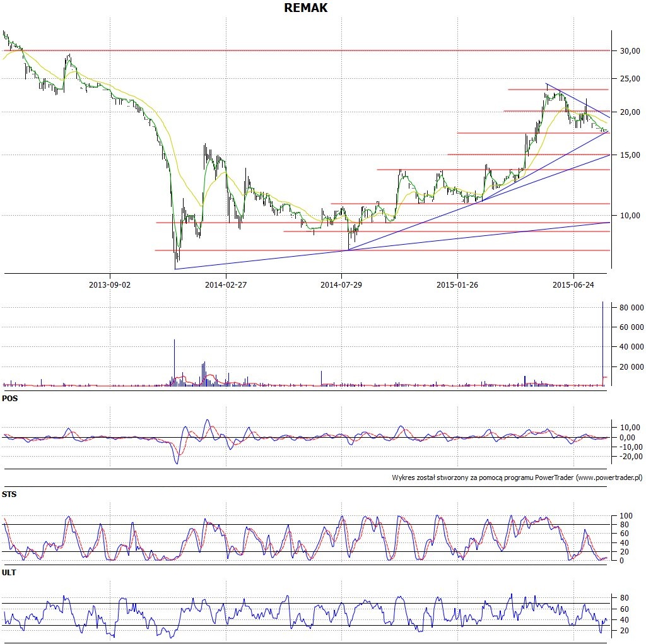Screen dimensions: 646x644
Task: Click the 2013-09-02 date label
Action: (110, 284)
